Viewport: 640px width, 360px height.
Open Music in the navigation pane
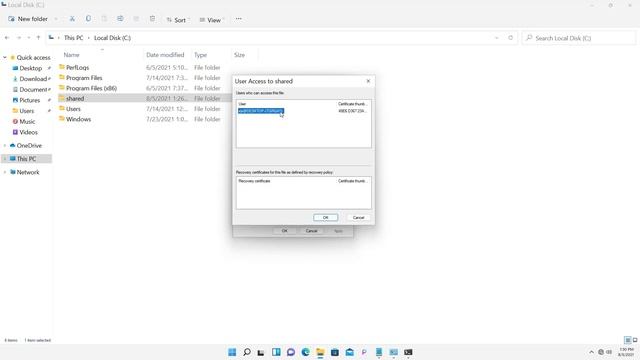tap(27, 121)
